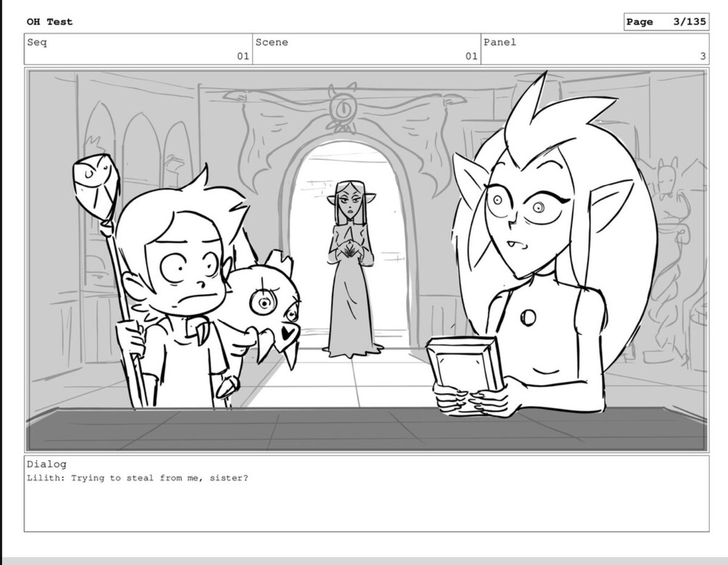Image resolution: width=728 pixels, height=565 pixels.
Task: Click the 'Page 3/135' page indicator
Action: pos(666,22)
